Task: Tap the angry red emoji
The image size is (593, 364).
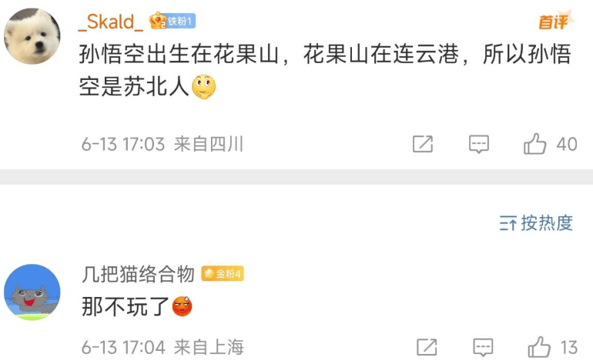Action: pos(183,306)
